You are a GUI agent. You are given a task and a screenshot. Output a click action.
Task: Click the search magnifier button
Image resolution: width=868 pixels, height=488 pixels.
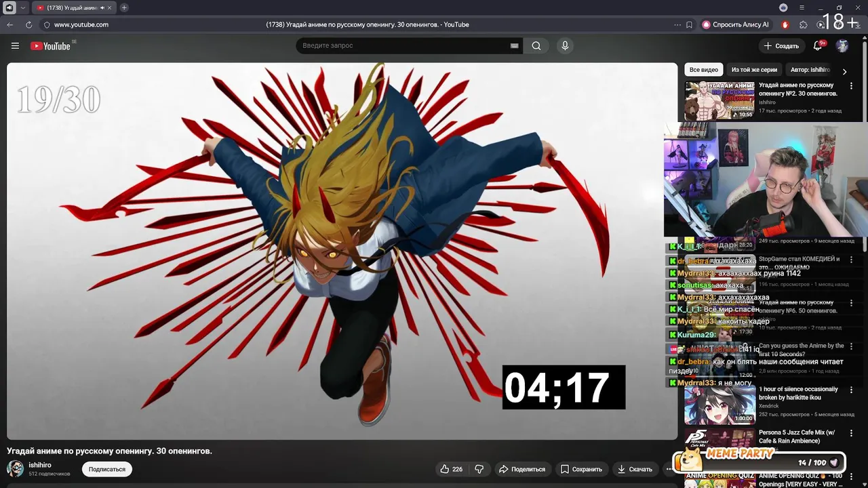tap(536, 45)
